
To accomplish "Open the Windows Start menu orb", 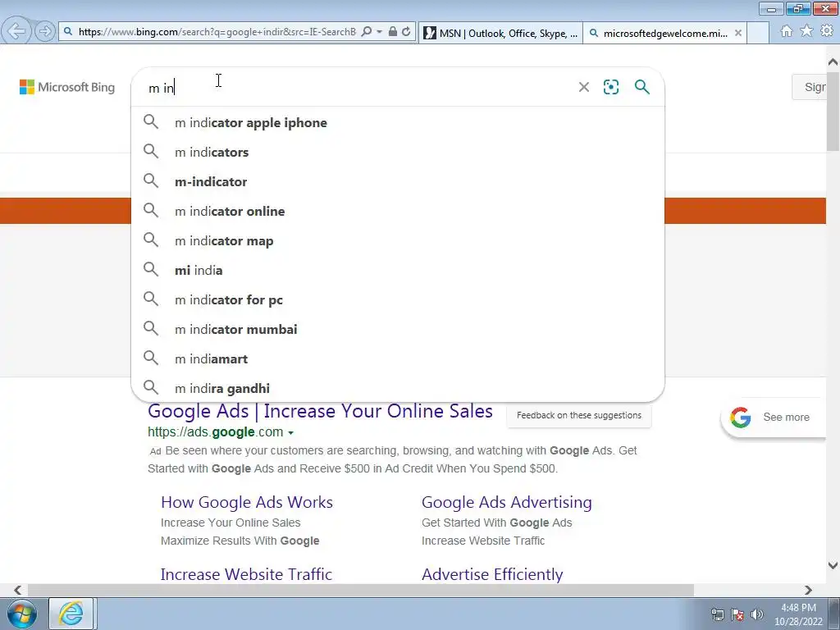I will pos(22,614).
